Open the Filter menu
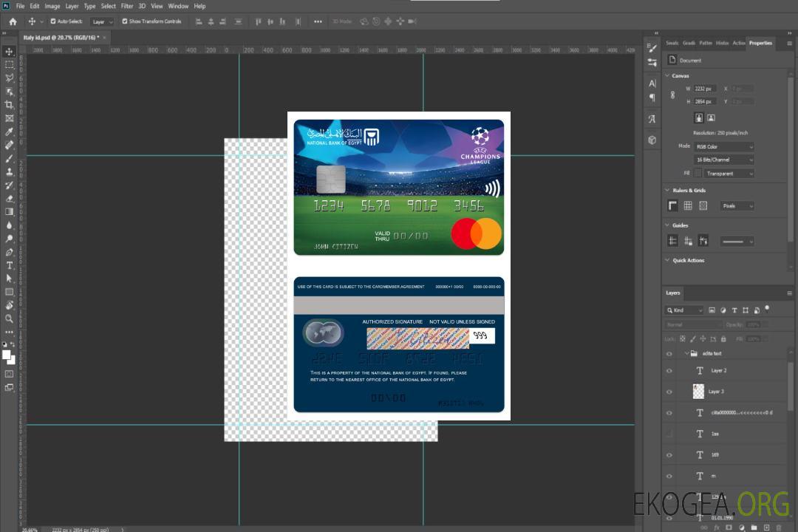The height and width of the screenshot is (532, 798). coord(127,6)
